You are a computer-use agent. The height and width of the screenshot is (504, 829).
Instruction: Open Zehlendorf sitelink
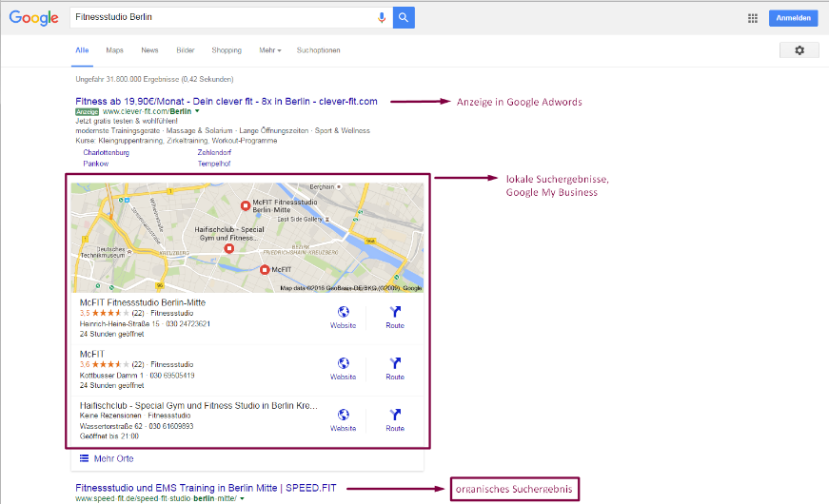214,152
